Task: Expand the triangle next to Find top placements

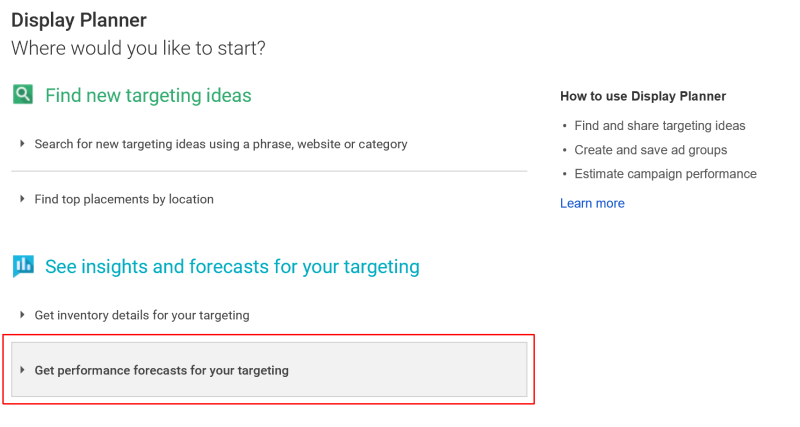Action: [x=22, y=199]
